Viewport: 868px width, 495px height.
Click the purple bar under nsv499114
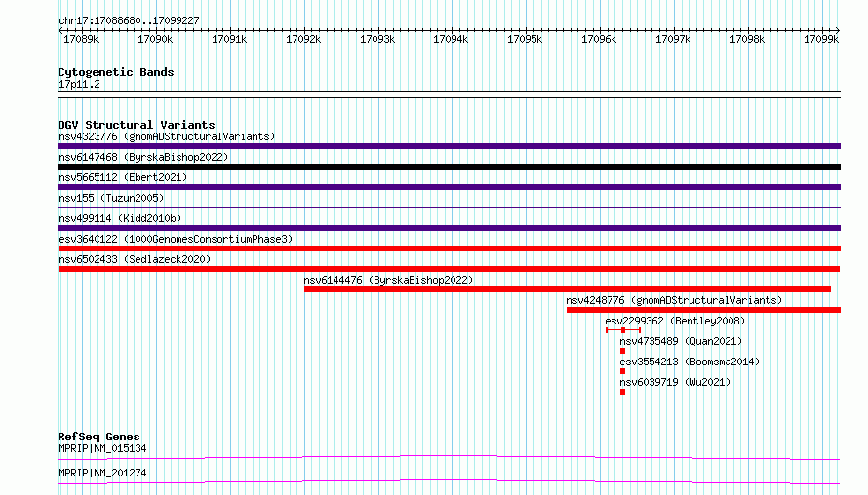(449, 228)
